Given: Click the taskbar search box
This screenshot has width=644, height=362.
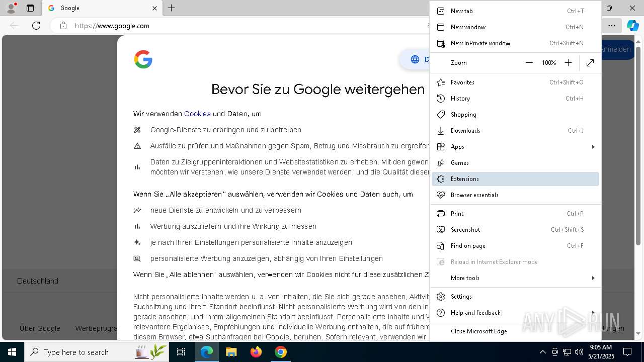Looking at the screenshot, I should tap(97, 352).
